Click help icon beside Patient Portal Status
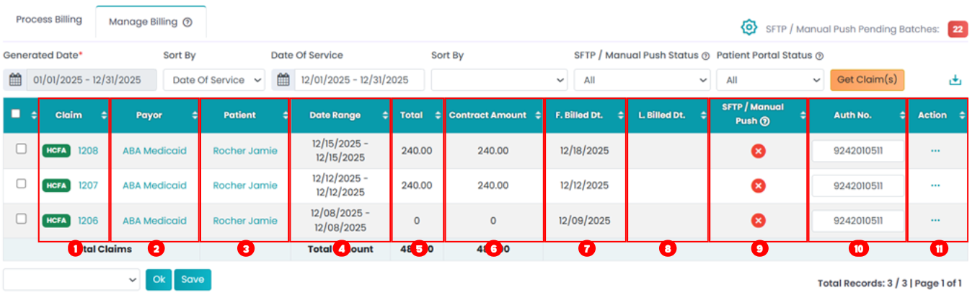The width and height of the screenshot is (980, 298). pyautogui.click(x=820, y=56)
